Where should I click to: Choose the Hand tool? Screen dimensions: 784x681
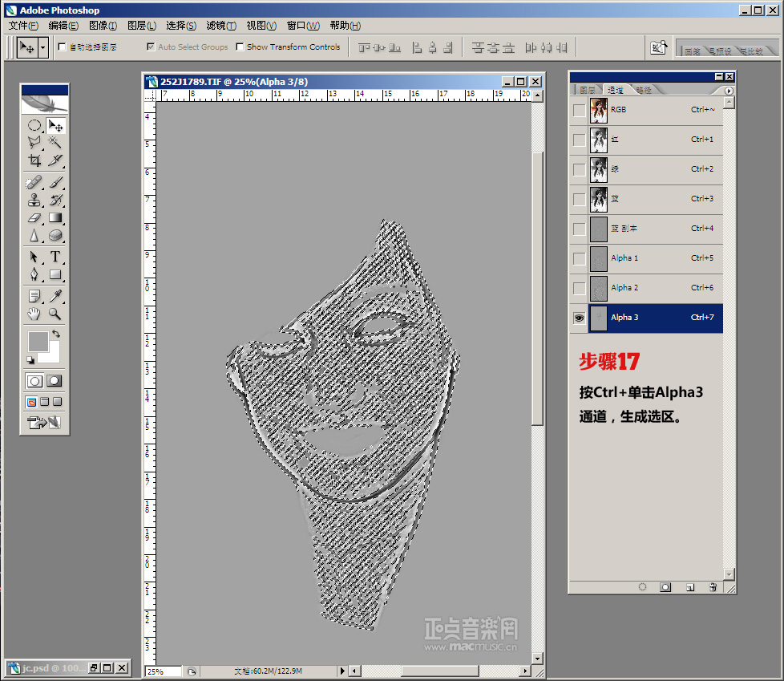point(34,314)
